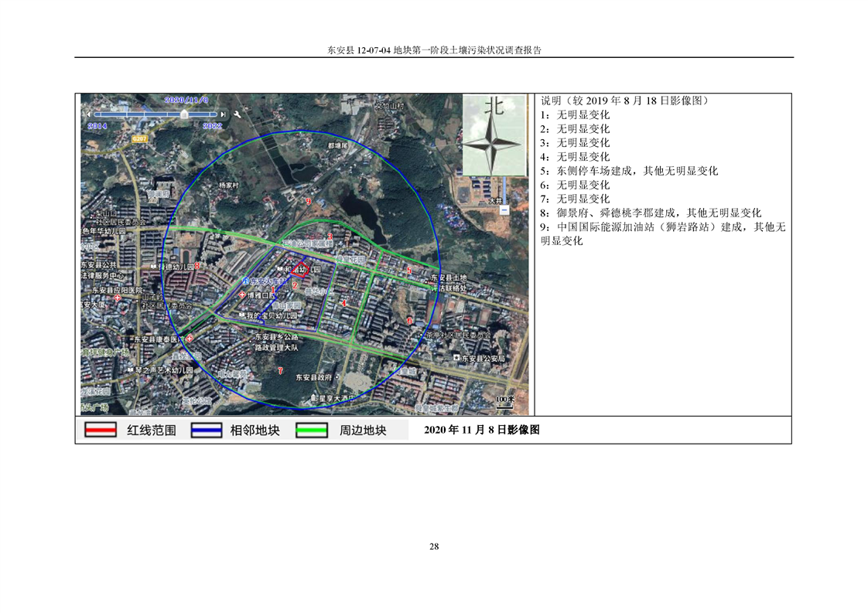Viewport: 868px width, 613px height.
Task: Click the historical imagery slider handle
Action: pyautogui.click(x=184, y=113)
